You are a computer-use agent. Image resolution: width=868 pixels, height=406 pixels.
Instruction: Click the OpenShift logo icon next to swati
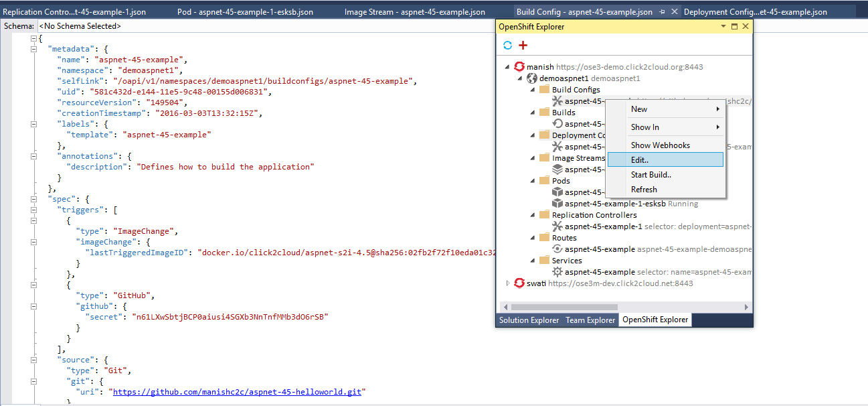pos(519,283)
